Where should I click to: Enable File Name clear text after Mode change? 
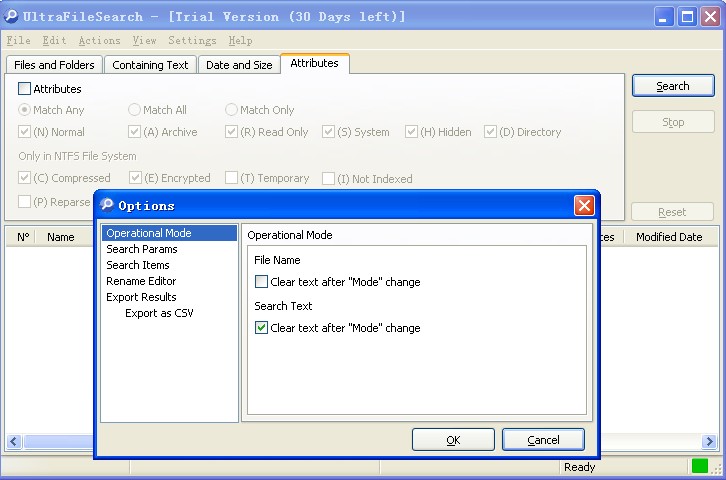tap(261, 281)
